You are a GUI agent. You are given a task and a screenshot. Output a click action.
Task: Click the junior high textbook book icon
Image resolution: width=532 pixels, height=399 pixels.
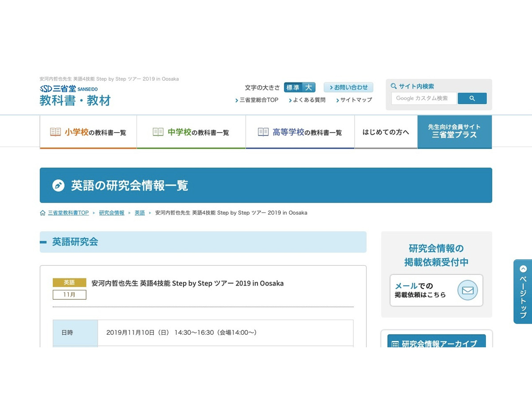pos(158,132)
